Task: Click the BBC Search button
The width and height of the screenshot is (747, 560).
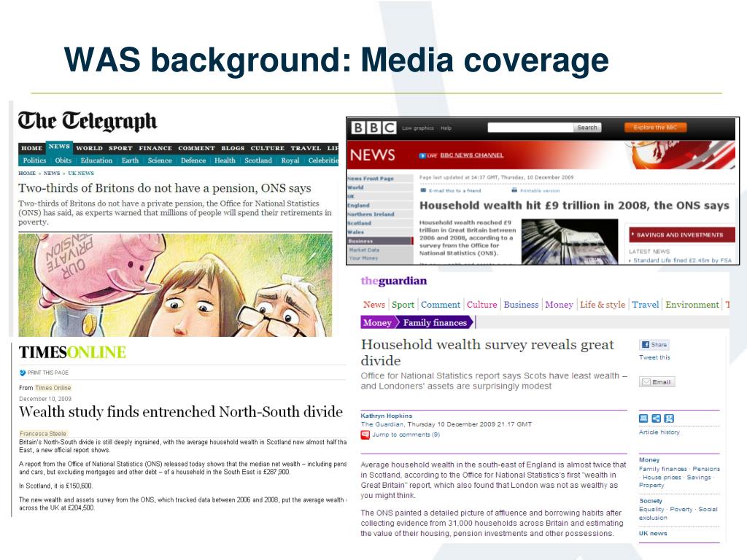Action: 587,128
